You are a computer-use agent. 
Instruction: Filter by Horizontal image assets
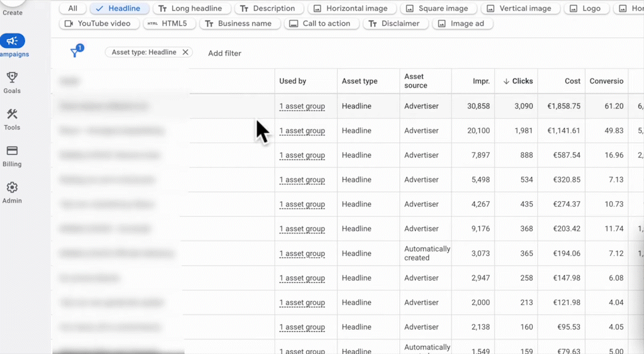[354, 9]
